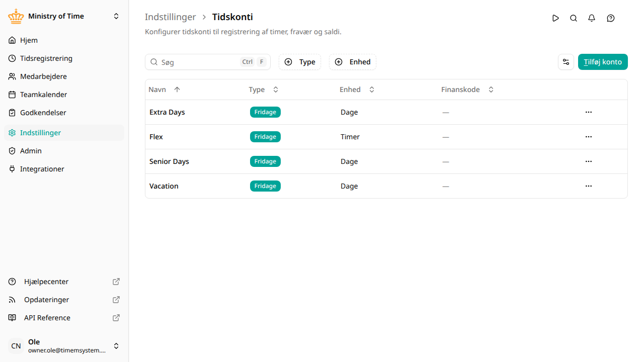
Task: Click the Ministry of Time crown logo
Action: (16, 16)
